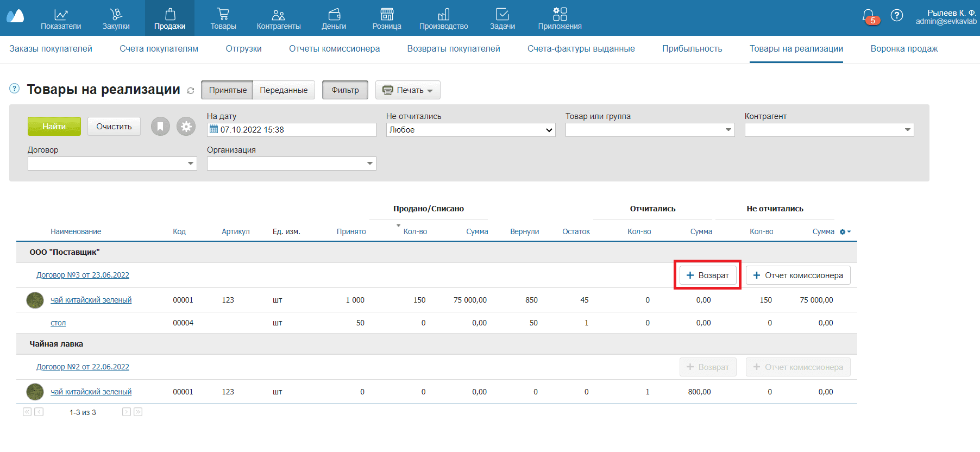Switch to Воронка продаж tab
Viewport: 980px width, 452px height.
904,49
